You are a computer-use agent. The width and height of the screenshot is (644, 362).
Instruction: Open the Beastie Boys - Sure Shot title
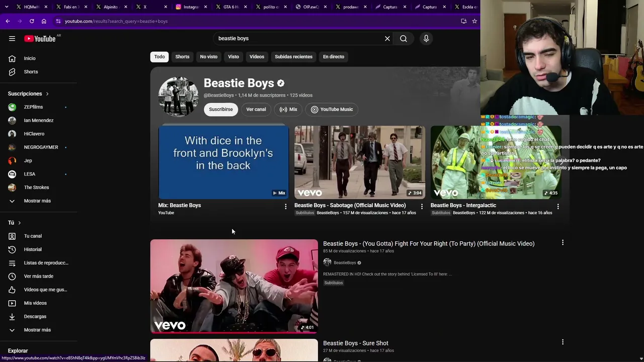pyautogui.click(x=356, y=343)
